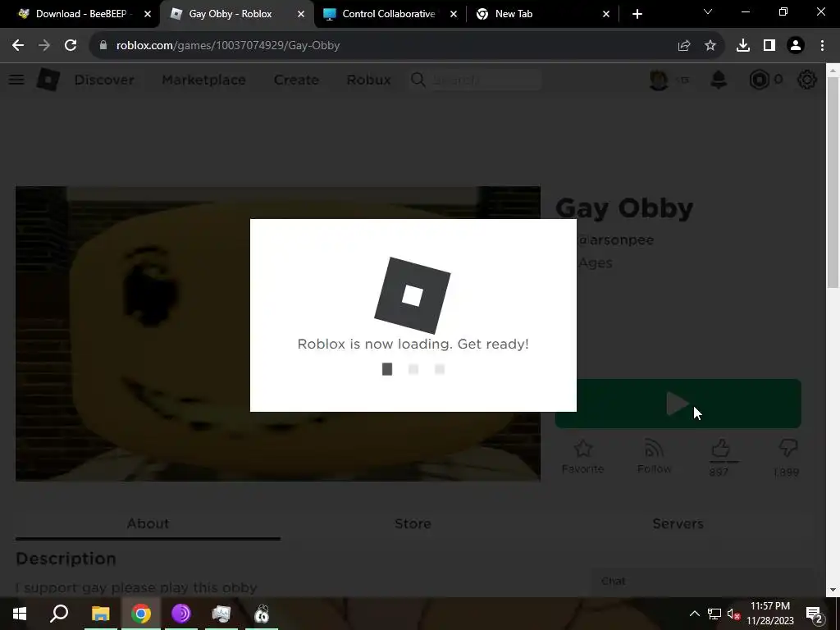The image size is (840, 630).
Task: Open the notifications bell
Action: (x=719, y=80)
